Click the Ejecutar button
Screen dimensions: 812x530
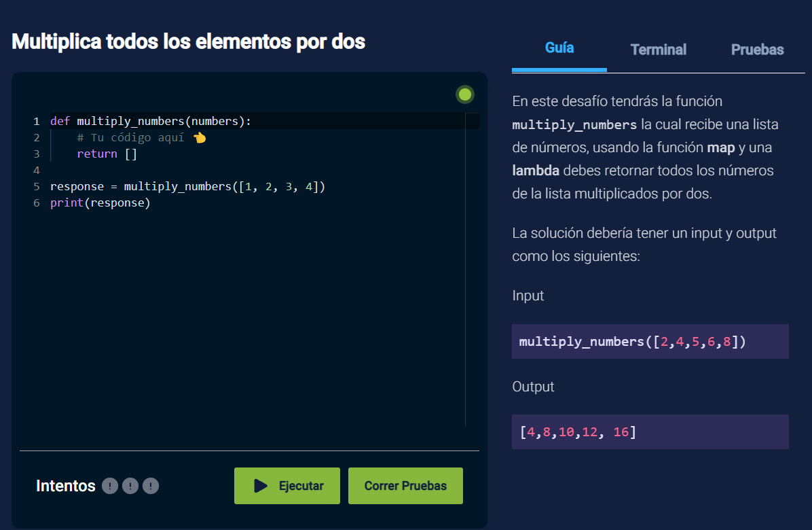(287, 486)
